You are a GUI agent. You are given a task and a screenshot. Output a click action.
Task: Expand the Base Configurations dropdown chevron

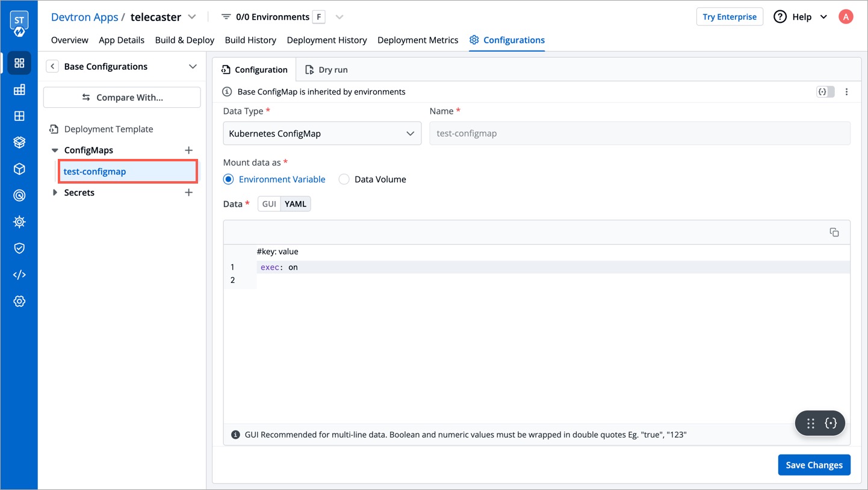(193, 66)
